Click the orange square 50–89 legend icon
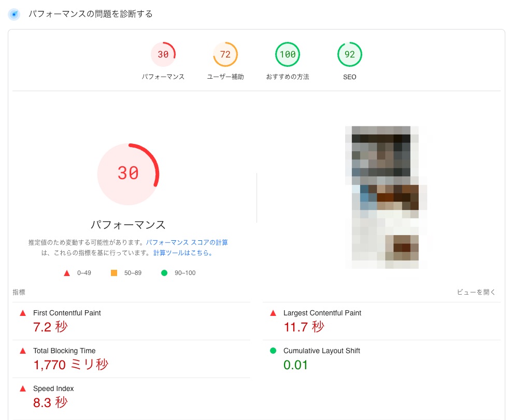The width and height of the screenshot is (511, 420). click(113, 273)
